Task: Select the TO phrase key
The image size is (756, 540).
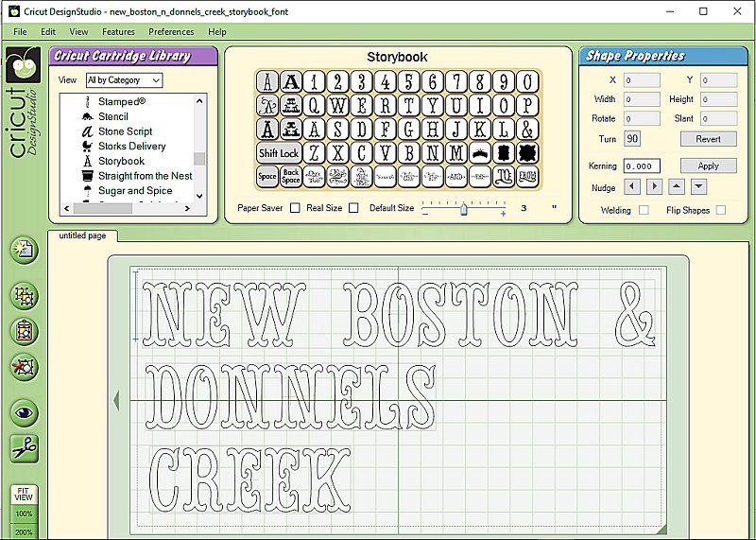Action: (504, 177)
